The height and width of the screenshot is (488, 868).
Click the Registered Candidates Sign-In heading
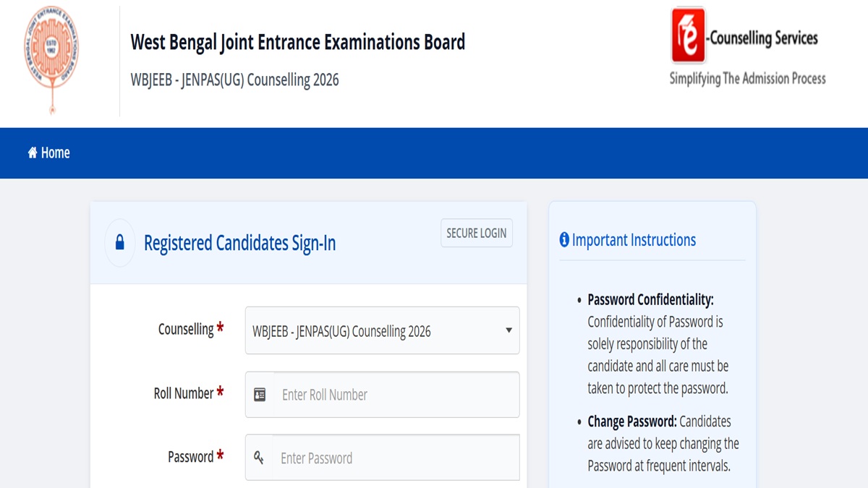(x=240, y=243)
